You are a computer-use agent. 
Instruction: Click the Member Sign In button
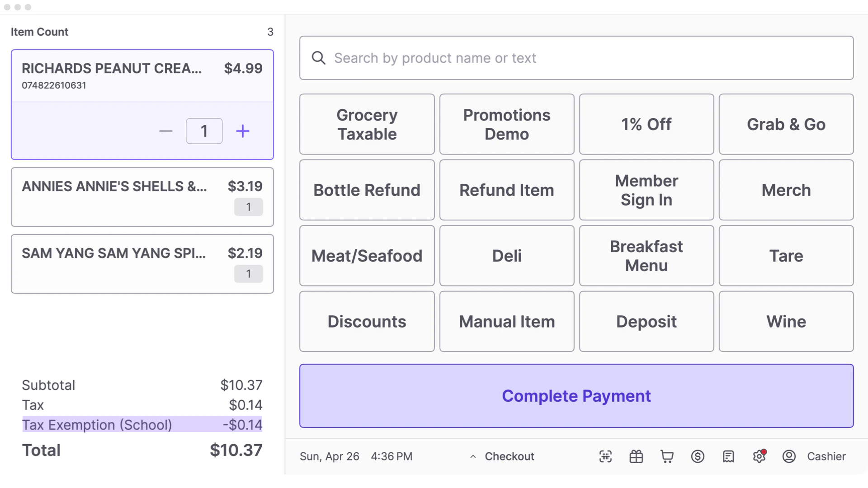646,190
